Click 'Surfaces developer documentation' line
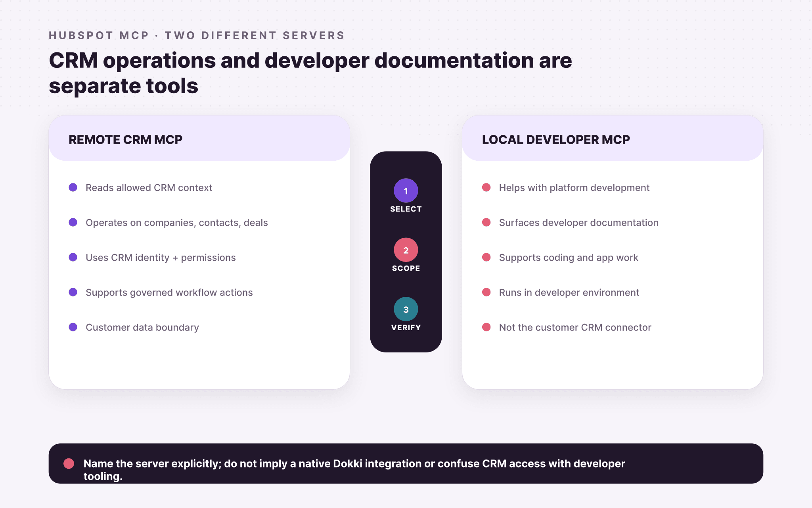This screenshot has width=812, height=508. tap(578, 223)
